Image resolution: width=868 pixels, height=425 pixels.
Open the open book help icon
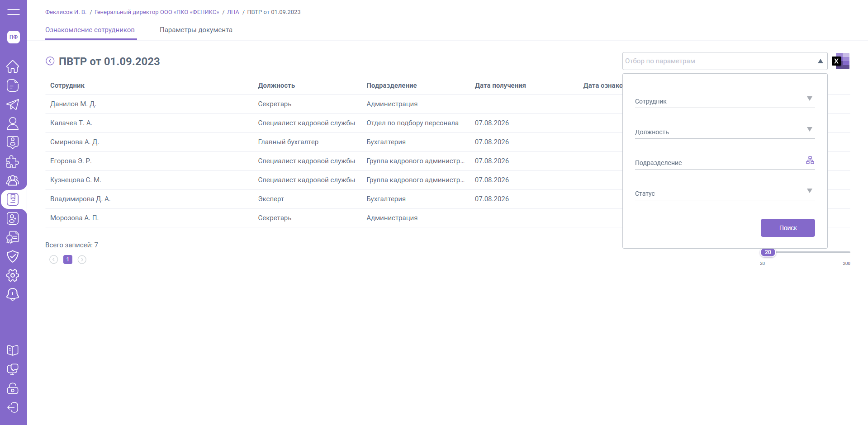pyautogui.click(x=13, y=350)
